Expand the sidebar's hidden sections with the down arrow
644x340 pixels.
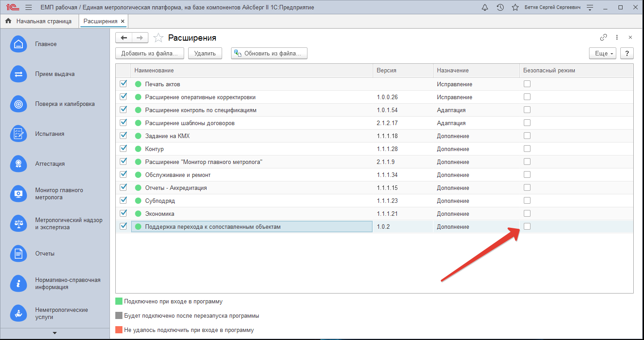point(55,333)
